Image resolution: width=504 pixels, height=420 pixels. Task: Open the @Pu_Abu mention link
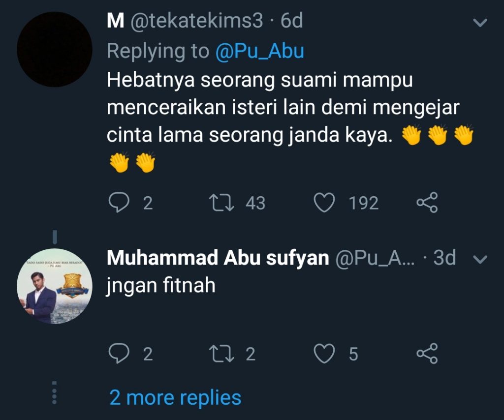pos(259,51)
